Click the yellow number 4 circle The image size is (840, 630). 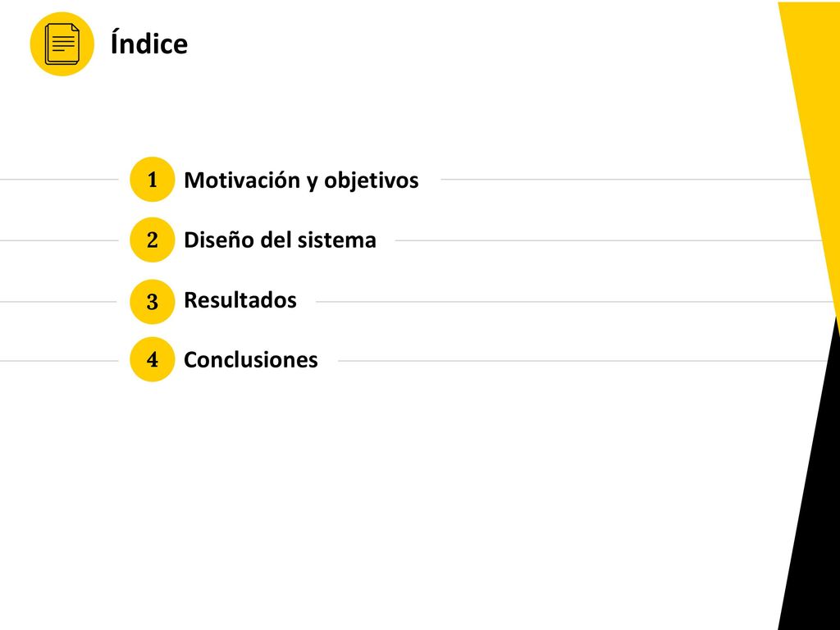pos(152,359)
